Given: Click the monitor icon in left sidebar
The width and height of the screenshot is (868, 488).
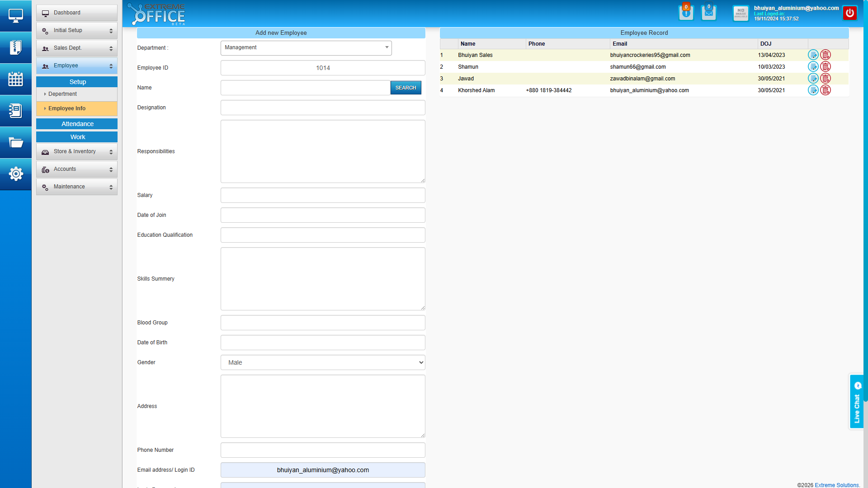Looking at the screenshot, I should pos(15,16).
